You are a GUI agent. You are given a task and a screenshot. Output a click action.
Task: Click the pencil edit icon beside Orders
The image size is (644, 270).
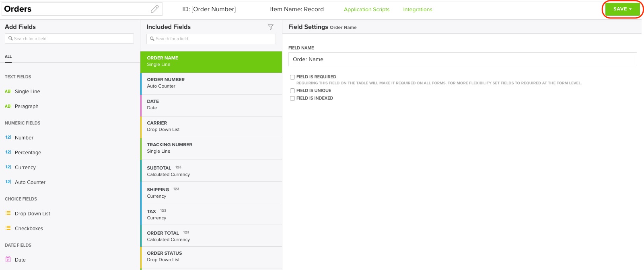154,9
